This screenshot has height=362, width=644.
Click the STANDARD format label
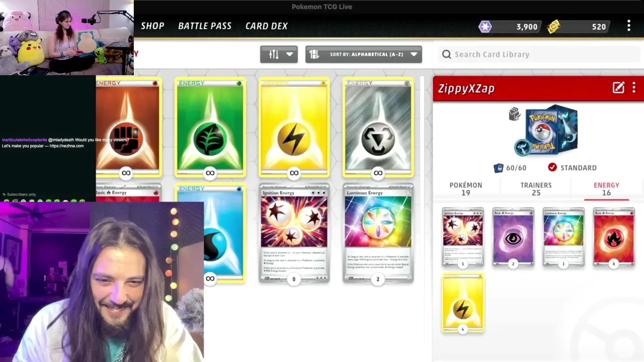click(x=579, y=168)
